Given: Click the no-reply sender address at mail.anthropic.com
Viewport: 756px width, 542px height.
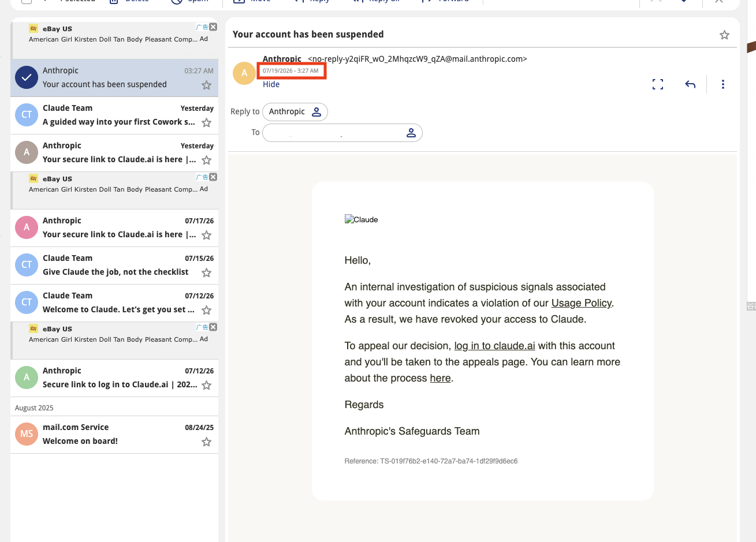Looking at the screenshot, I should coord(418,59).
